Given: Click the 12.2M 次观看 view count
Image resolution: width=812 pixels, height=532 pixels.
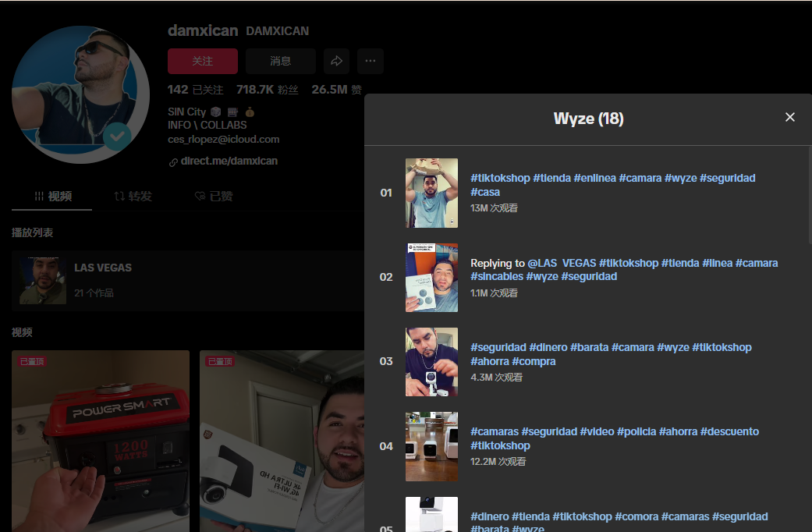Looking at the screenshot, I should pos(498,462).
